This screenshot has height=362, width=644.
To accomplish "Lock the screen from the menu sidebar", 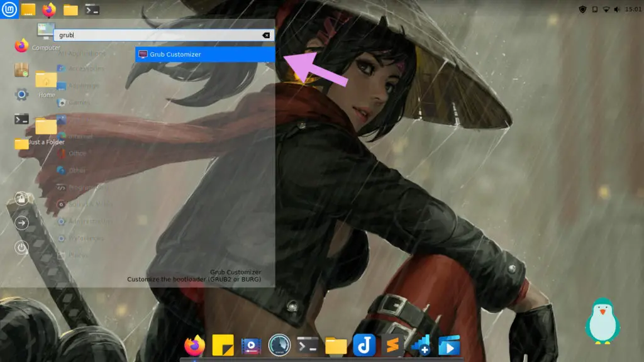I will [x=21, y=199].
